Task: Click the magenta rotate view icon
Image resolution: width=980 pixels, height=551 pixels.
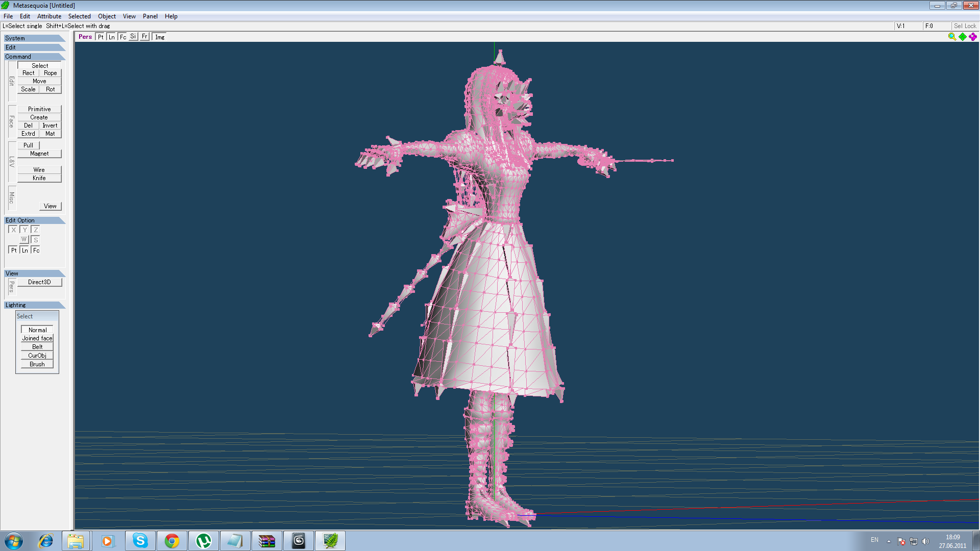Action: 972,36
